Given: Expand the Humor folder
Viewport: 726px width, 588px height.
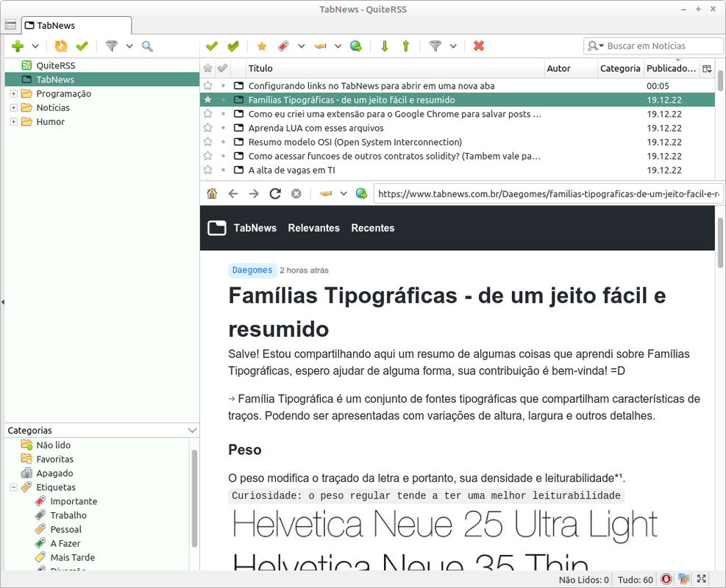Looking at the screenshot, I should [13, 122].
